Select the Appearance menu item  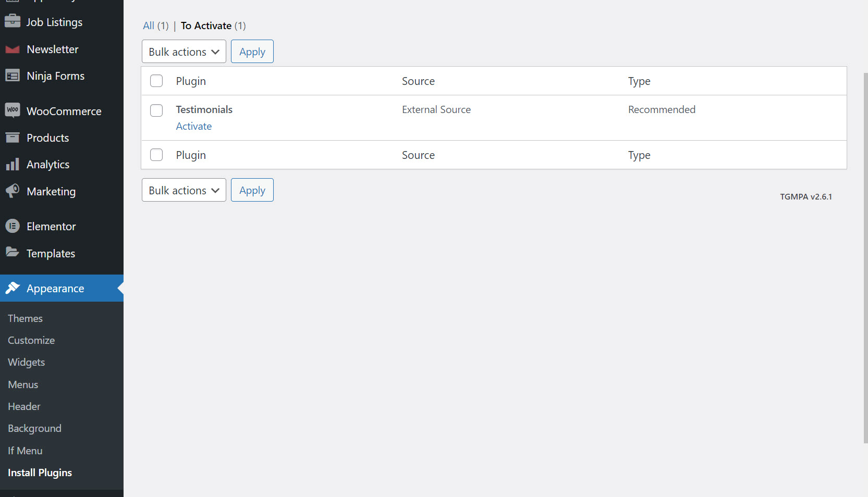click(62, 288)
